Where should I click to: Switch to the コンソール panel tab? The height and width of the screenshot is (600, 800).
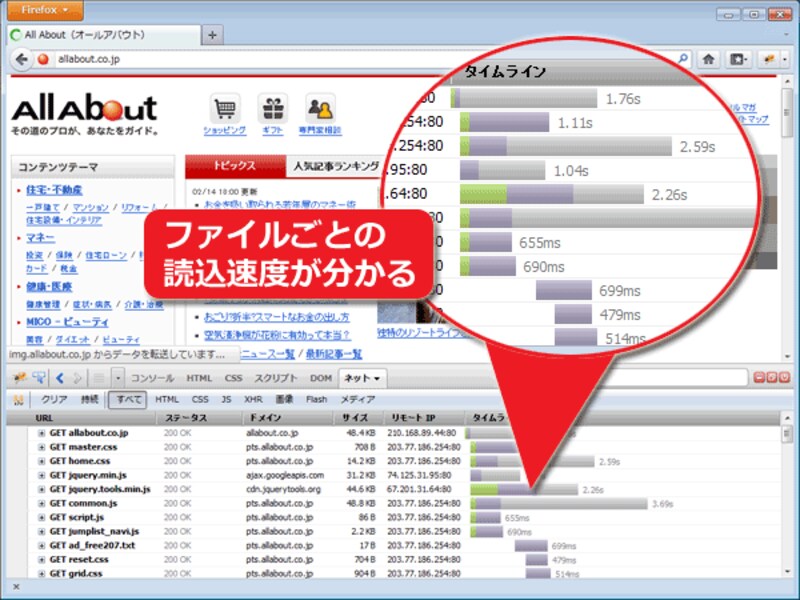152,378
